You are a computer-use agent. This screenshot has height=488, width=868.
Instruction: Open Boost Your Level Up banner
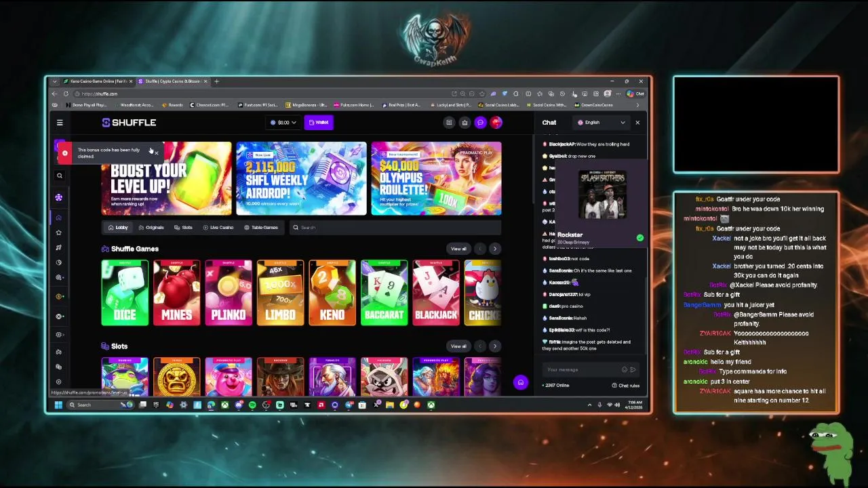tap(166, 178)
